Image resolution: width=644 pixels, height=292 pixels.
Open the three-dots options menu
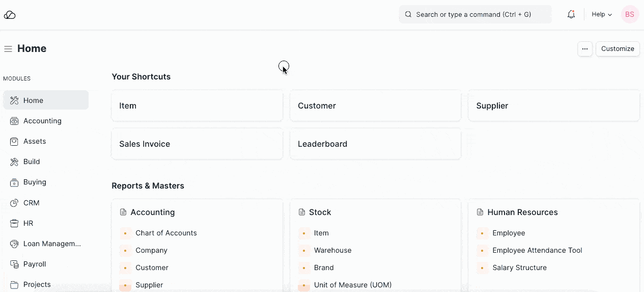pos(585,49)
